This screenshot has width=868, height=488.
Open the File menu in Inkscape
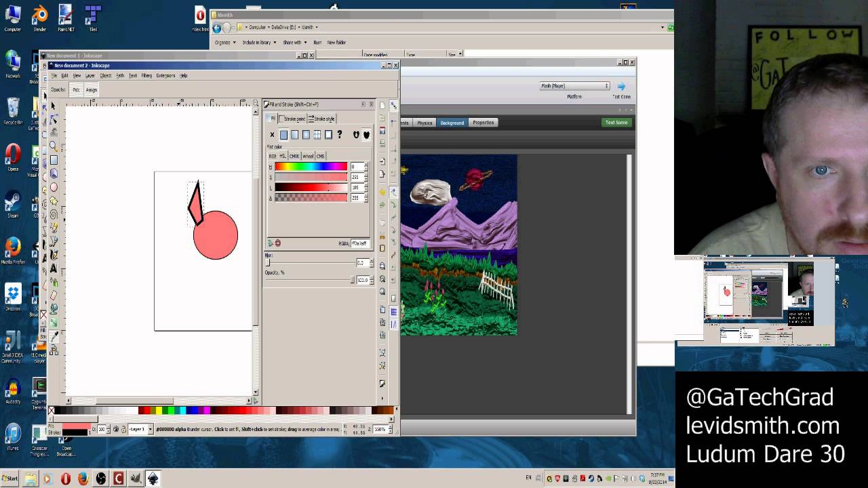pyautogui.click(x=54, y=75)
